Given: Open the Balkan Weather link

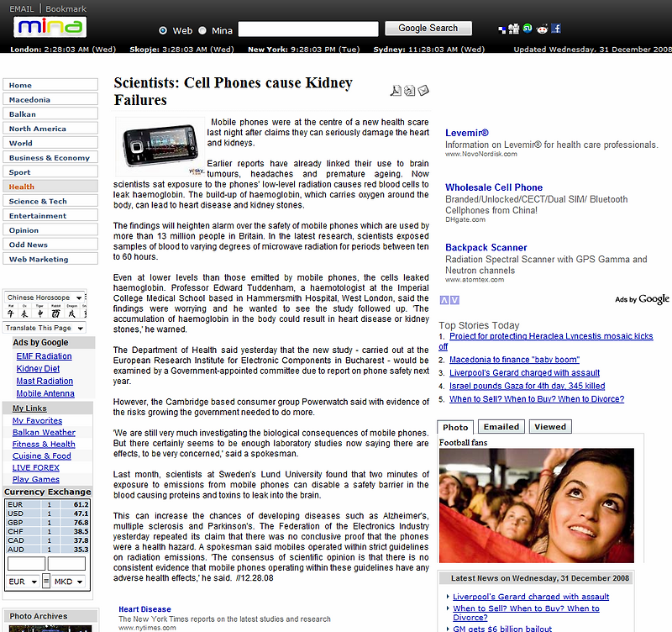Looking at the screenshot, I should click(x=44, y=432).
